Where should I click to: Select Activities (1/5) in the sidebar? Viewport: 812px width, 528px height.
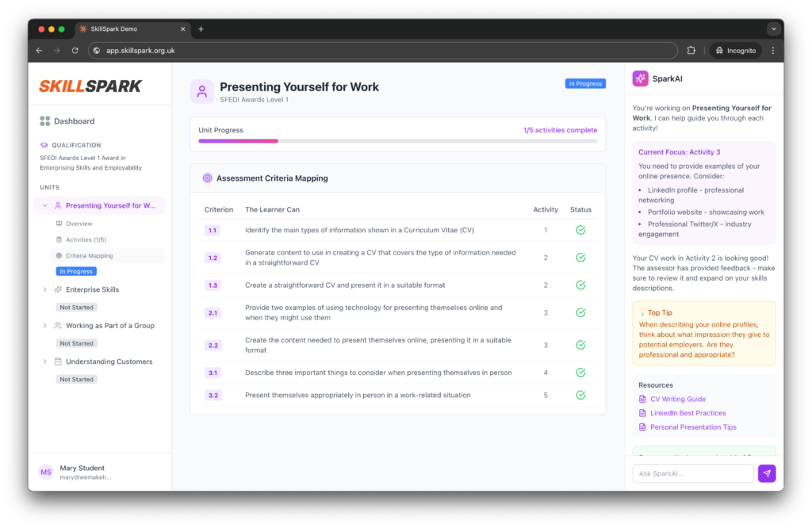pyautogui.click(x=86, y=239)
